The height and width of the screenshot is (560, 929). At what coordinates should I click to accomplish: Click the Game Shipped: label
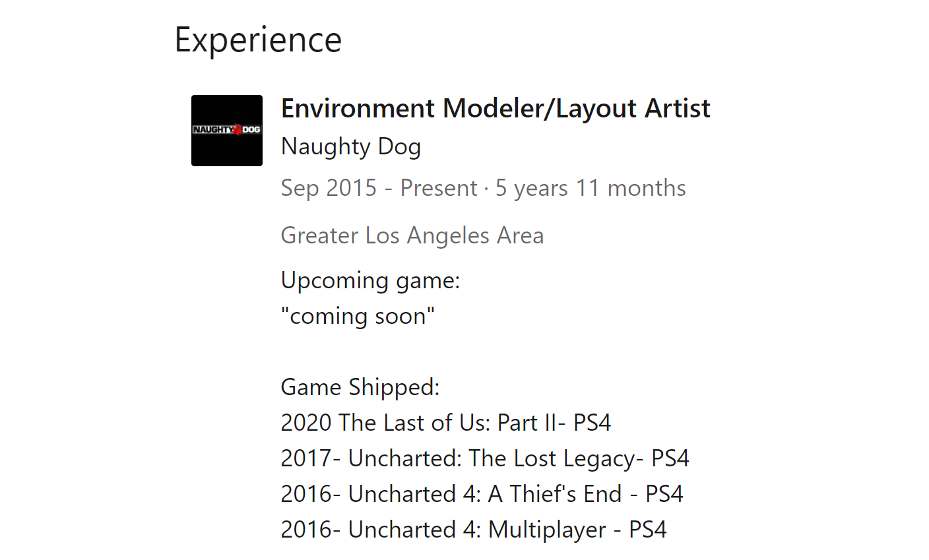(360, 387)
